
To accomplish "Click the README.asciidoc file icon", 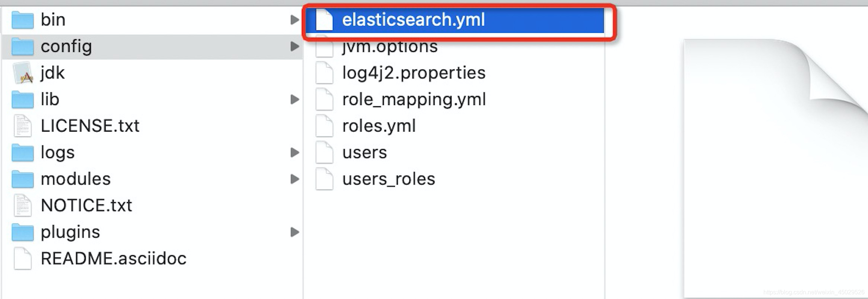I will pos(23,258).
